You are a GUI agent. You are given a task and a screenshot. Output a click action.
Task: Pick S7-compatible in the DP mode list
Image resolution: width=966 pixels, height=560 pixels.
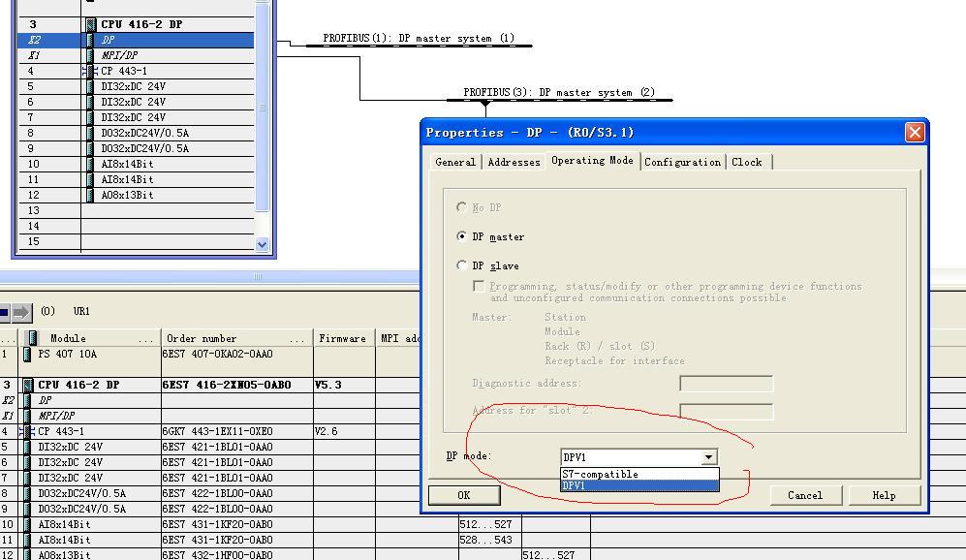tap(639, 474)
